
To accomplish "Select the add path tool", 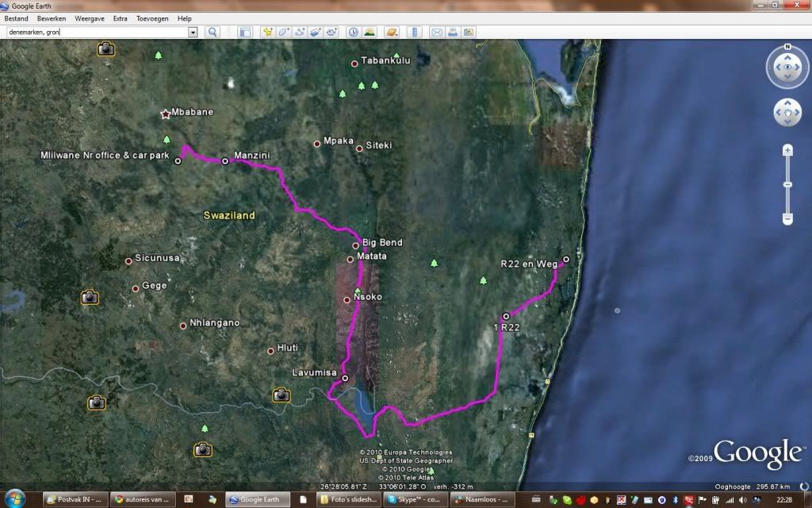I will point(300,33).
